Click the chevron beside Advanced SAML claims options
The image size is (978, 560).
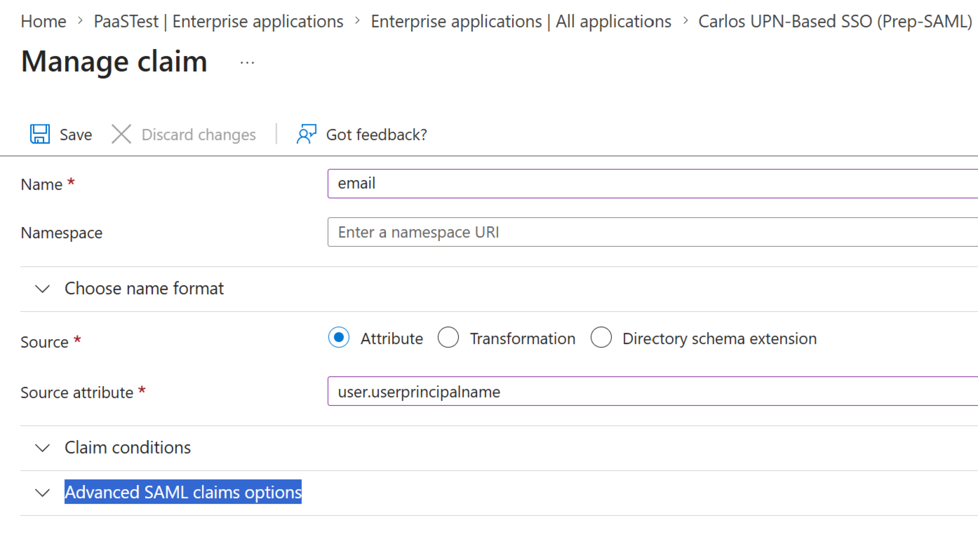[x=42, y=493]
